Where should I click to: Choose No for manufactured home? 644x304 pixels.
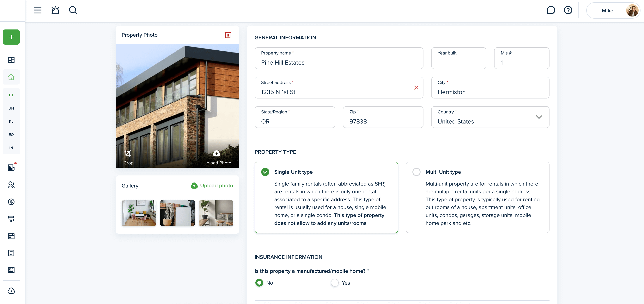coord(259,283)
